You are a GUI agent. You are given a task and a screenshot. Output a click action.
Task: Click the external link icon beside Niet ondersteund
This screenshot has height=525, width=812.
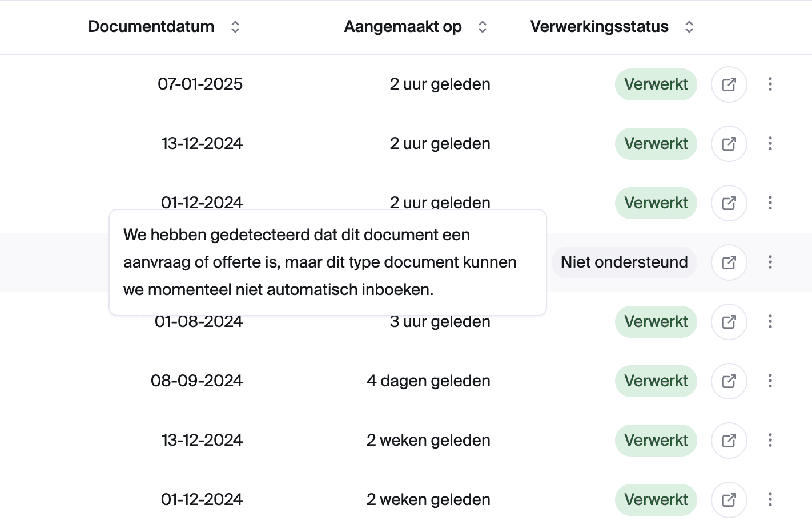point(729,262)
